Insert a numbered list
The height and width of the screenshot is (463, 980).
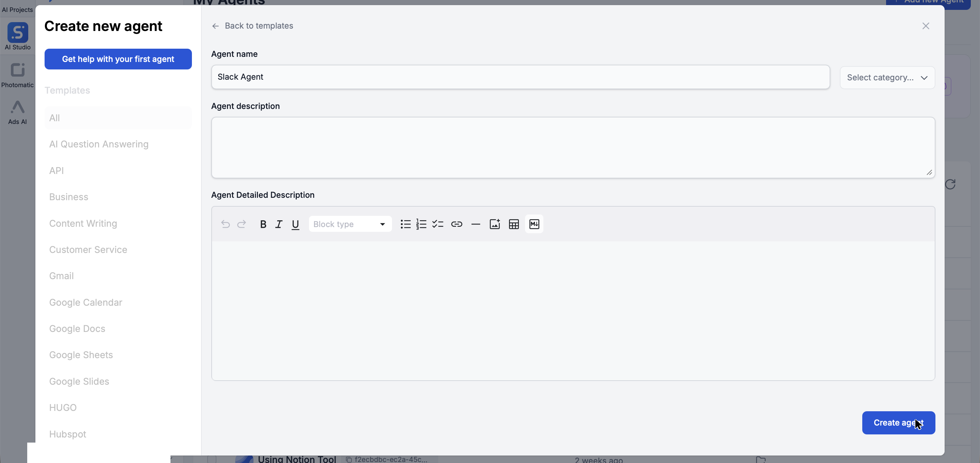[422, 224]
